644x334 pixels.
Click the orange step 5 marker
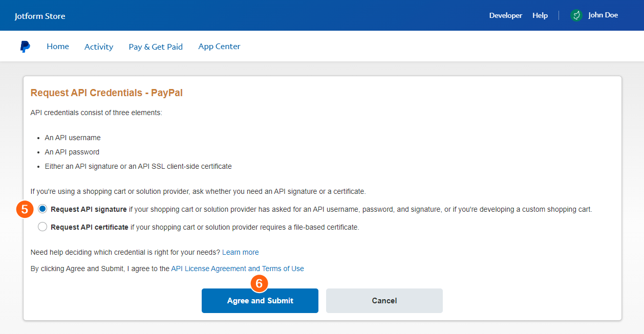pos(25,209)
